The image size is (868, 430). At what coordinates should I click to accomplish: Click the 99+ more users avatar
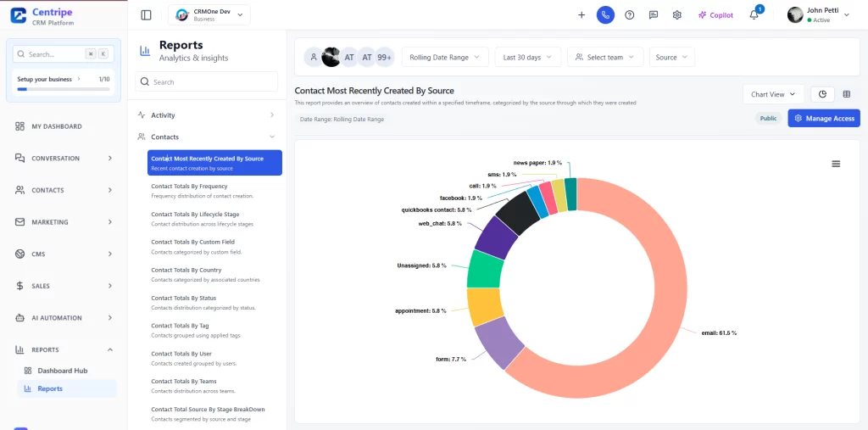point(385,57)
